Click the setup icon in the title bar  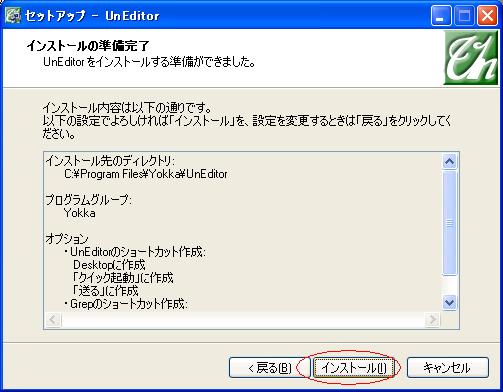click(x=13, y=15)
